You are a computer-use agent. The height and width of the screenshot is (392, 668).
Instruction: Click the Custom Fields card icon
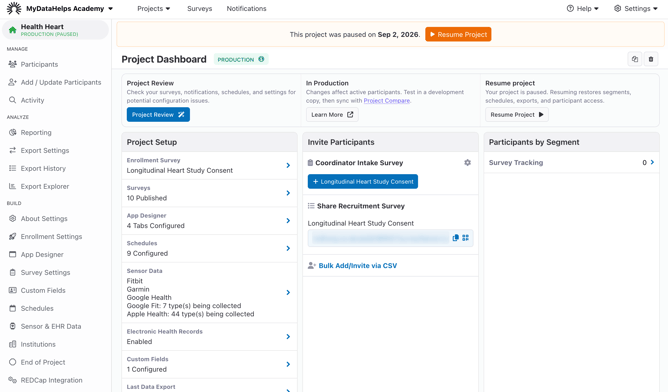click(x=12, y=290)
